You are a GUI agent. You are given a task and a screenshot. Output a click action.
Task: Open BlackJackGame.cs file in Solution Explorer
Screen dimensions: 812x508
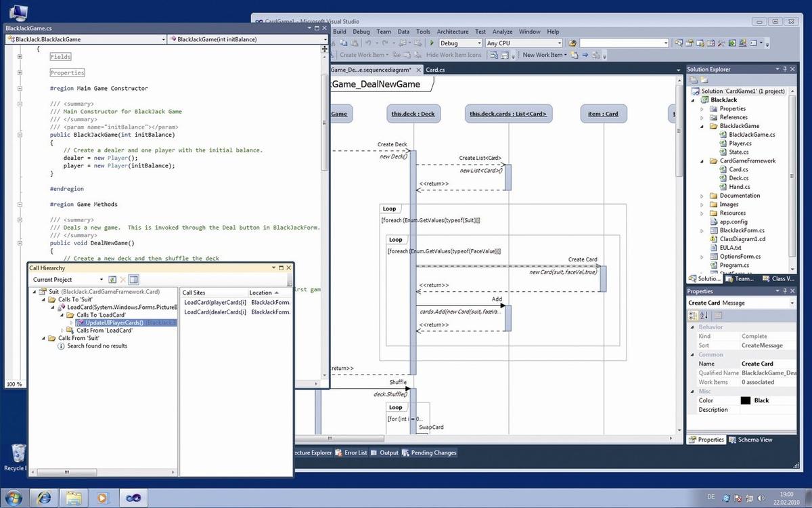[x=747, y=135]
